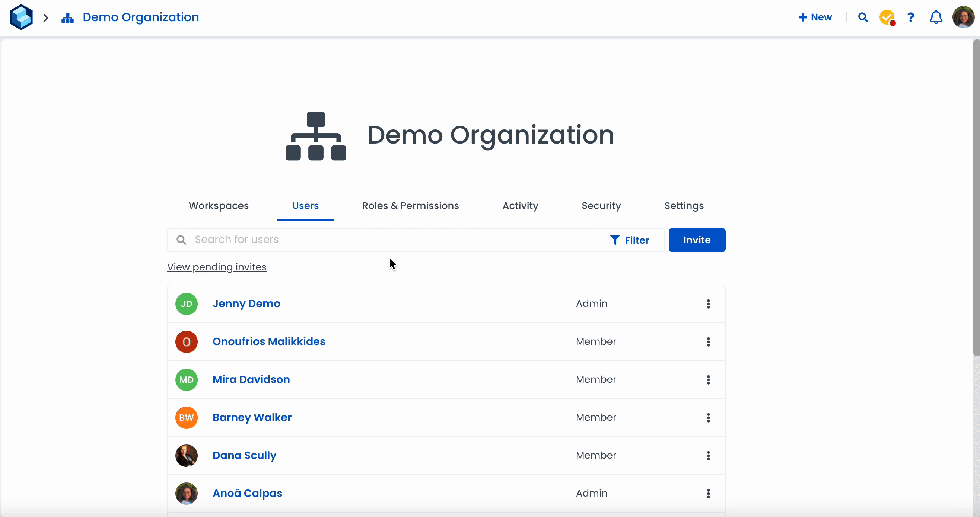Switch to the Roles & Permissions tab

click(x=410, y=206)
